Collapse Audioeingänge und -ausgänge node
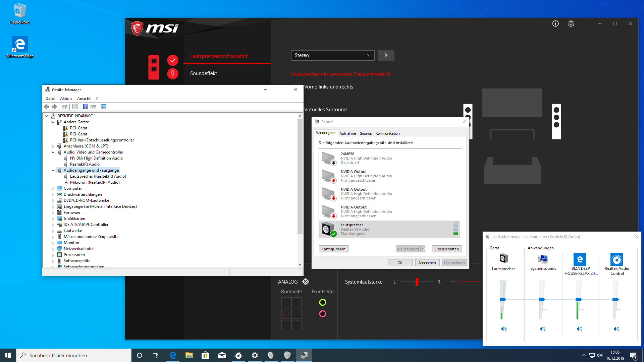The height and width of the screenshot is (362, 644). click(53, 170)
